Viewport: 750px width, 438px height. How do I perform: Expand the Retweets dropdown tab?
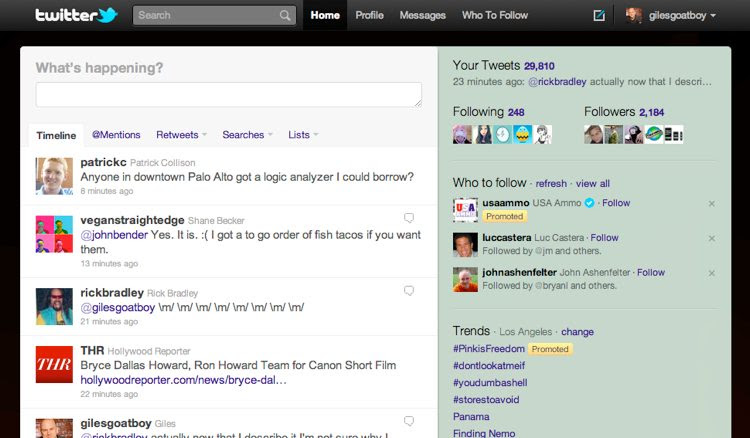point(181,135)
